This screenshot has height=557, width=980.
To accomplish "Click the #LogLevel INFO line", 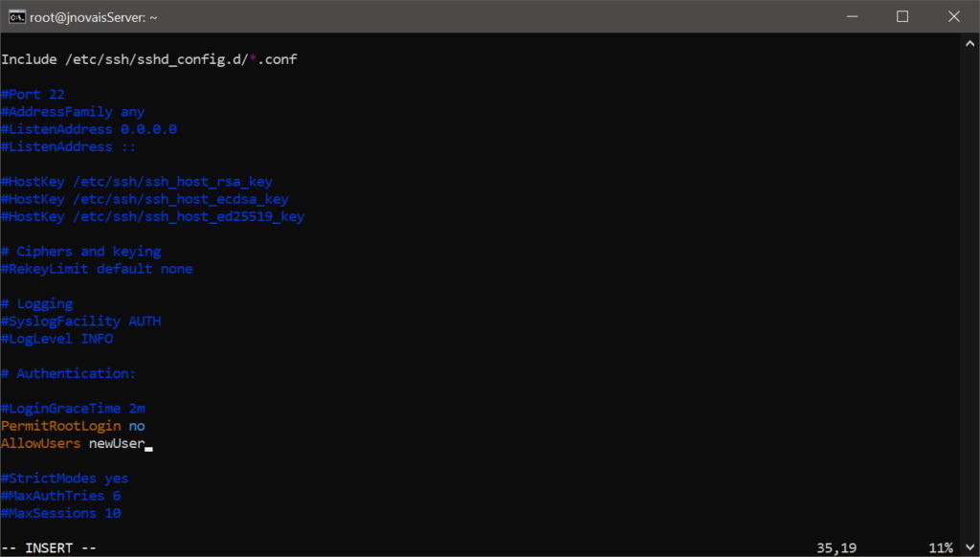I will [x=56, y=339].
